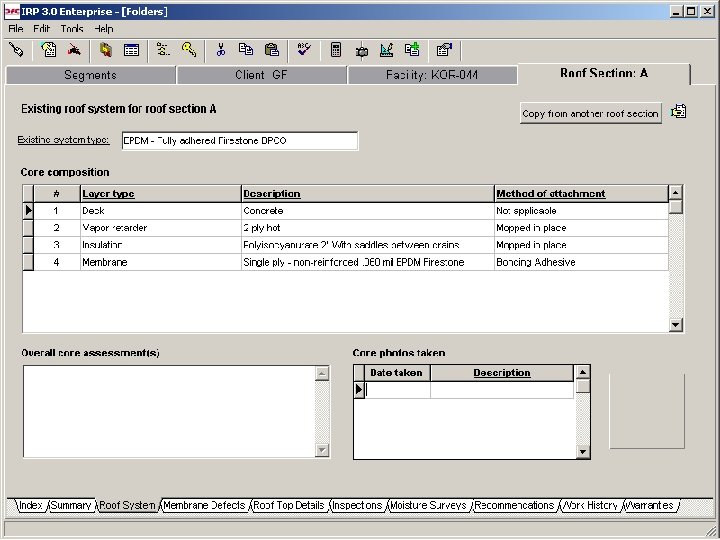Select the Membrane row selector in grid
Screen dimensions: 720x540
(28, 262)
